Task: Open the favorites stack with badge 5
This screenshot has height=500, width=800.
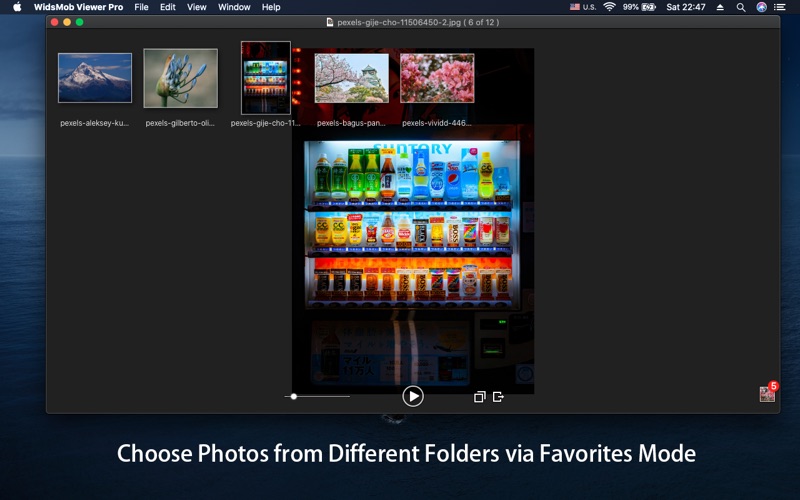Action: tap(767, 393)
